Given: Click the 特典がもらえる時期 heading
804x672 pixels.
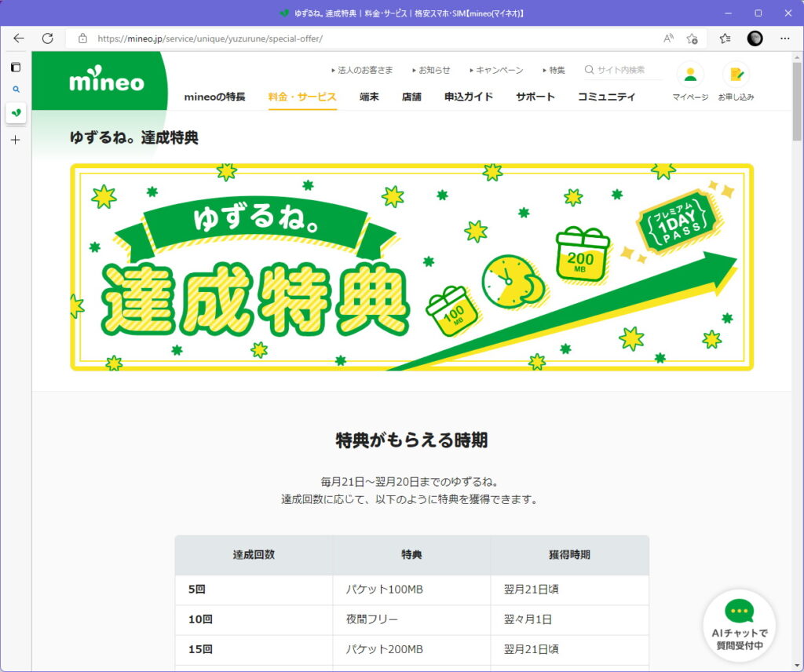Looking at the screenshot, I should [x=411, y=440].
